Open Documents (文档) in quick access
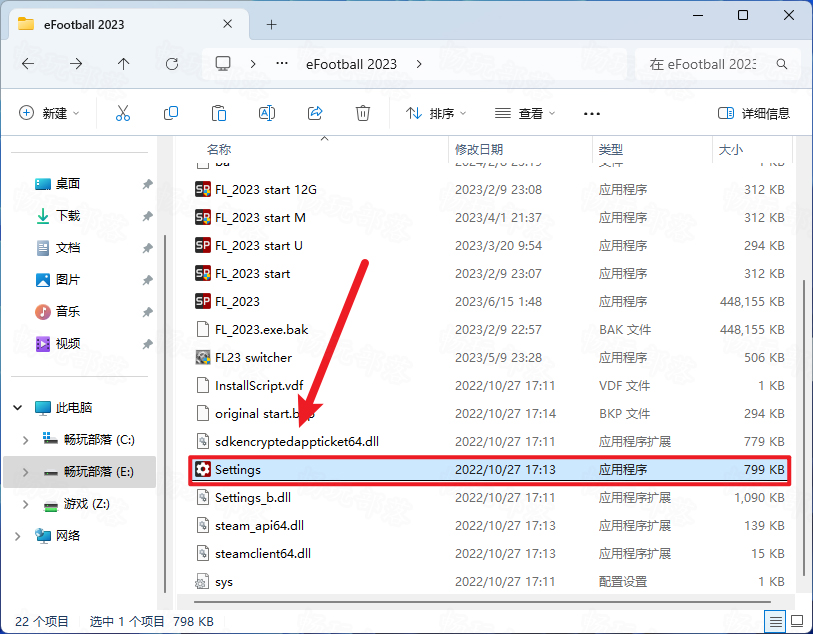 tap(67, 248)
